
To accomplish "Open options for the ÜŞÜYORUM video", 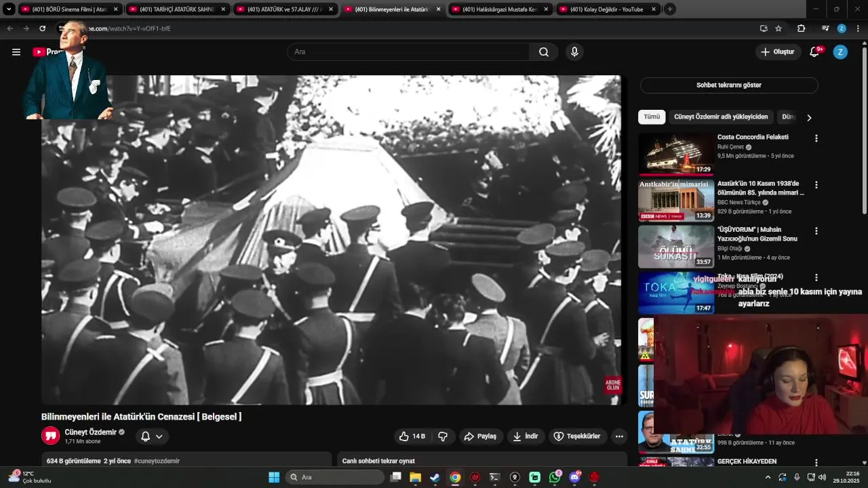I will (816, 230).
